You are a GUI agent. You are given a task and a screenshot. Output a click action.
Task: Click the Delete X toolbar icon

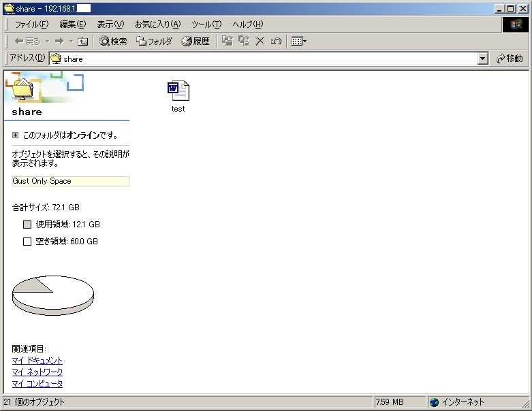(x=260, y=42)
